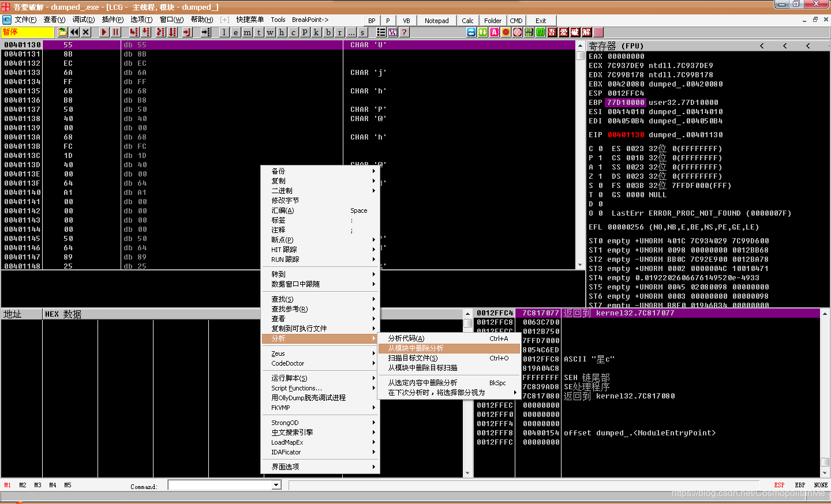Open Breakpoints window with the b button
Viewport: 831px width, 504px height.
(x=328, y=32)
